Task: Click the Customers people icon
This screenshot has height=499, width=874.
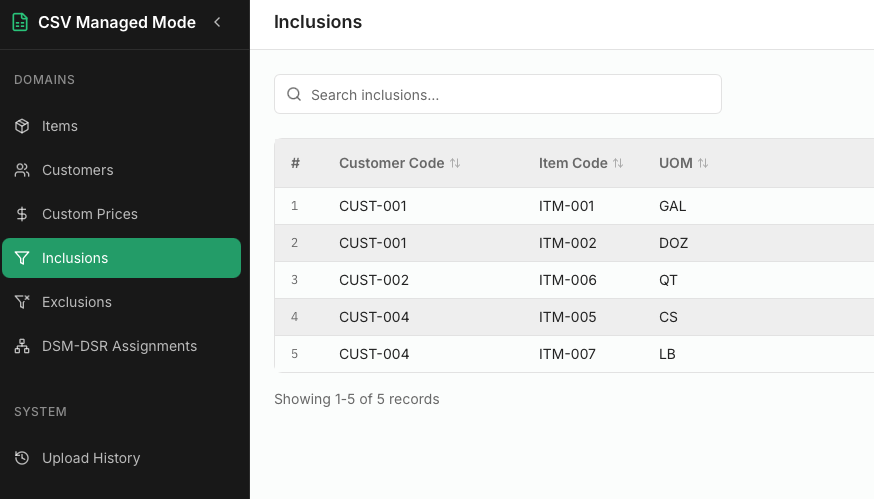Action: [22, 170]
